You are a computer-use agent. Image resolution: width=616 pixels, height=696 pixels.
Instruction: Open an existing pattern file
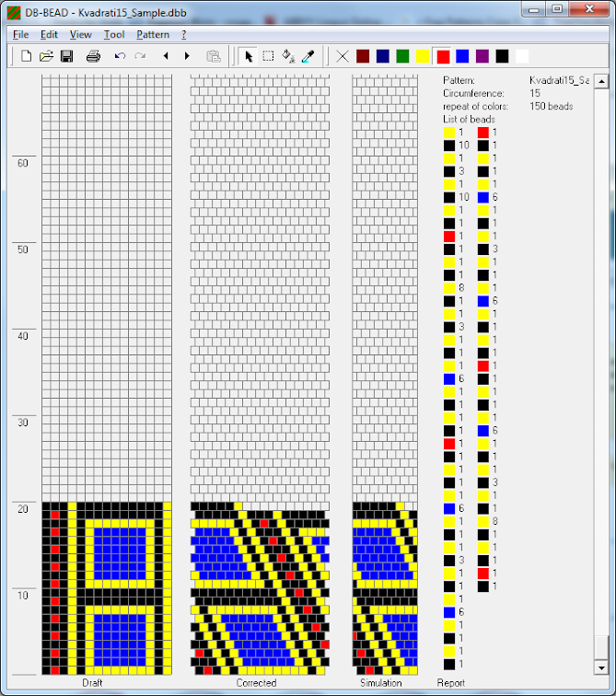pyautogui.click(x=46, y=56)
